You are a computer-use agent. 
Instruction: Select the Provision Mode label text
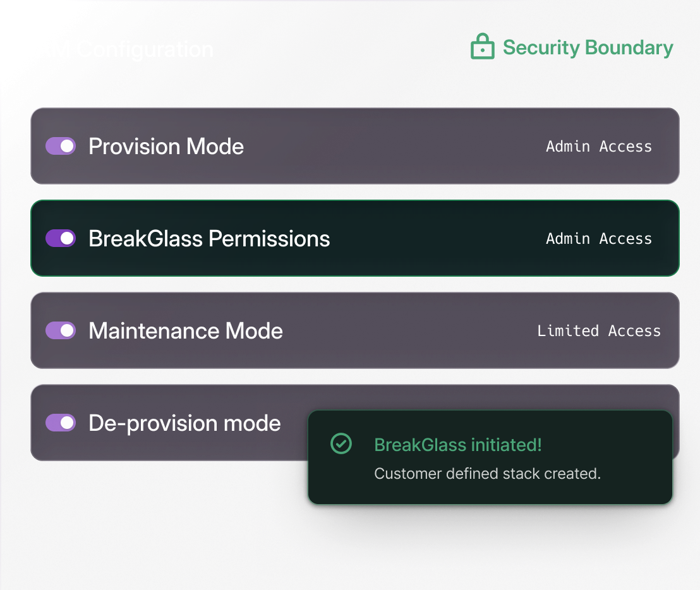pyautogui.click(x=166, y=147)
